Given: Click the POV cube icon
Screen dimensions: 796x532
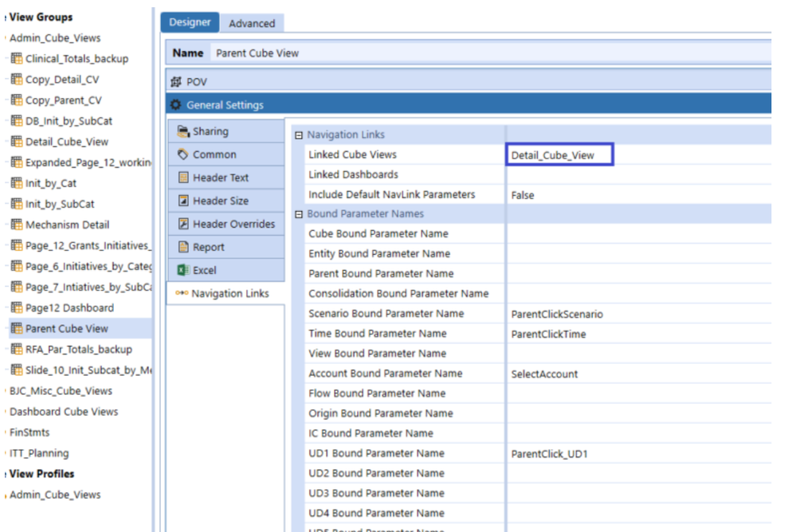Looking at the screenshot, I should (176, 82).
